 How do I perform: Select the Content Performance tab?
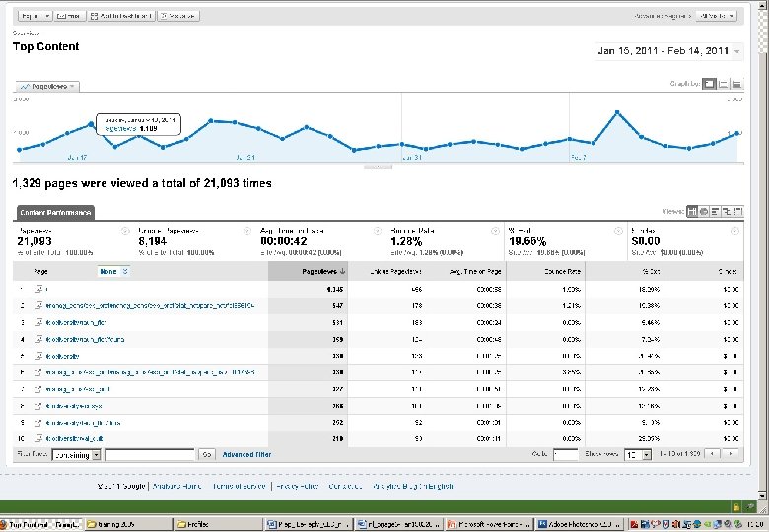pos(55,213)
